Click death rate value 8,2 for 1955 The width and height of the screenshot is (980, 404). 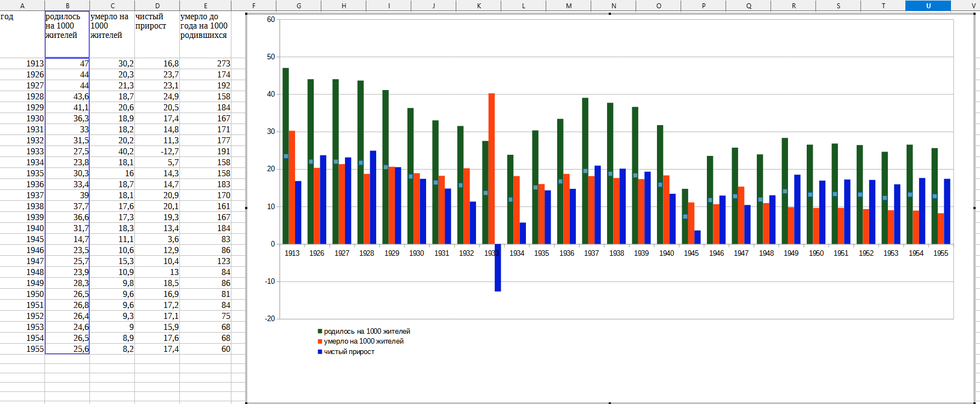tap(112, 349)
